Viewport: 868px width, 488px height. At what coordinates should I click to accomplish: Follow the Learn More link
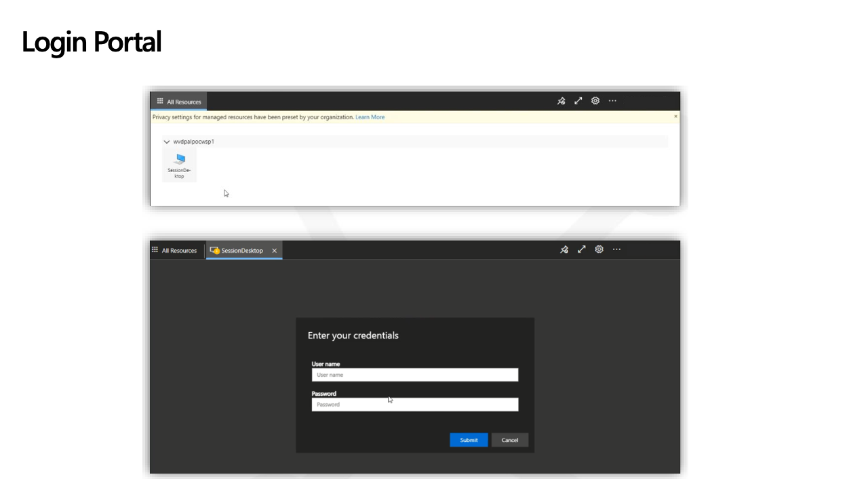370,117
